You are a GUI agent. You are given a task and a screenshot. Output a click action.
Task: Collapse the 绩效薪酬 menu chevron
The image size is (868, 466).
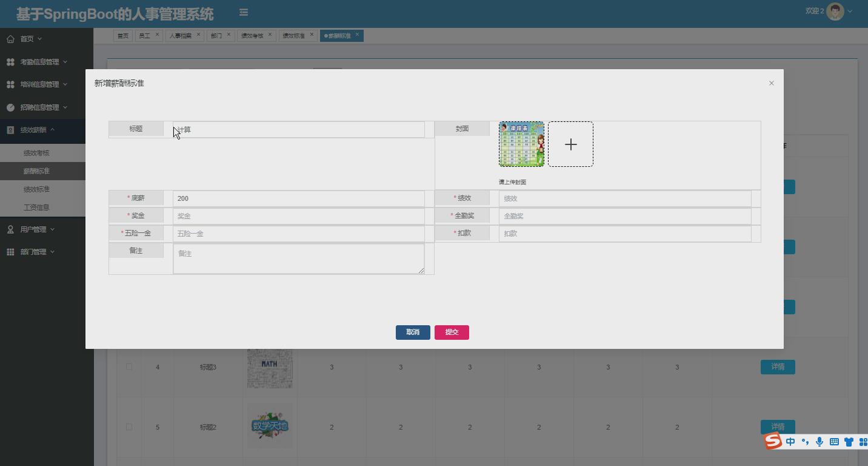tap(52, 130)
